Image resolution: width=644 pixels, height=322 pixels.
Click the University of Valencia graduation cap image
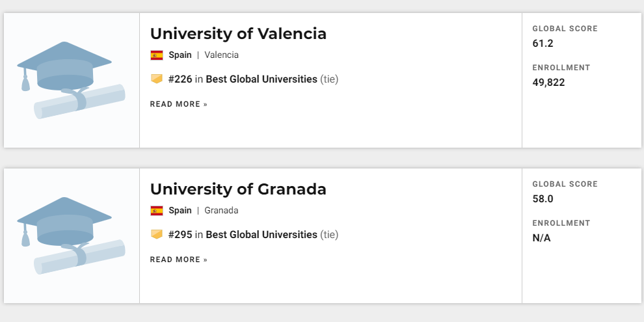[71, 80]
